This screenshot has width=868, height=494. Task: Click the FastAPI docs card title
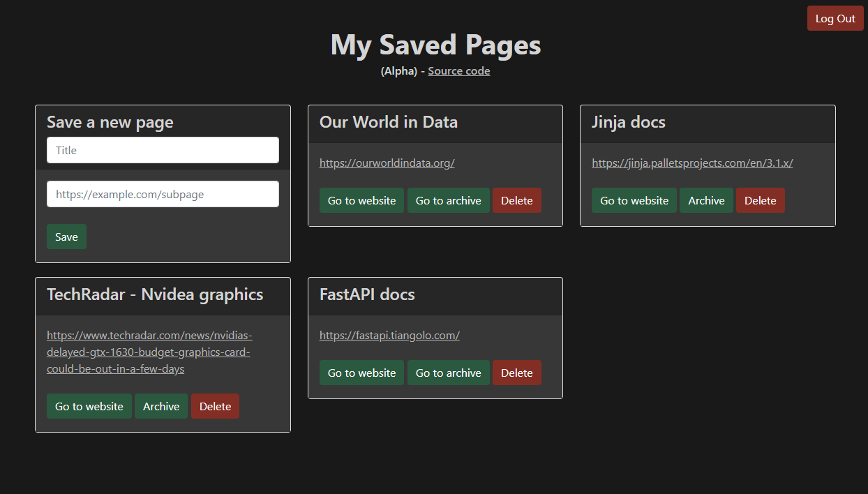point(367,294)
